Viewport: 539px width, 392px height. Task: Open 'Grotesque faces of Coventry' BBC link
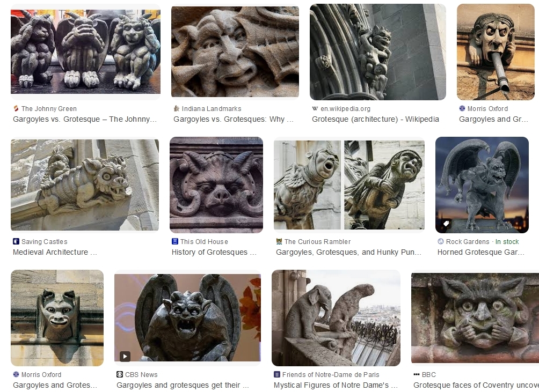(476, 385)
